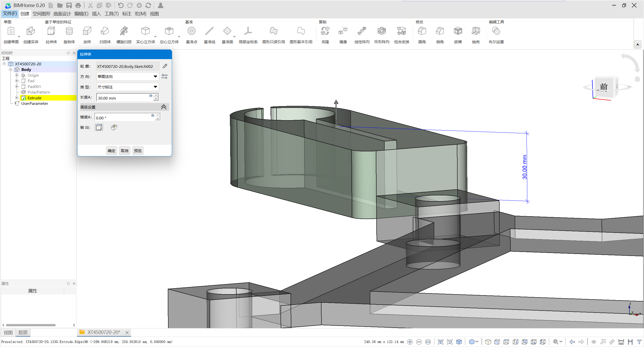The width and height of the screenshot is (644, 347).
Task: Create a 基准线 datum line
Action: tap(209, 35)
